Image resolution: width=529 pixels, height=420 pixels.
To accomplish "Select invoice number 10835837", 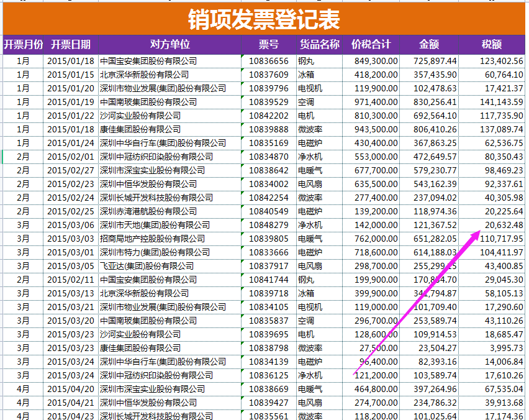I will click(269, 321).
